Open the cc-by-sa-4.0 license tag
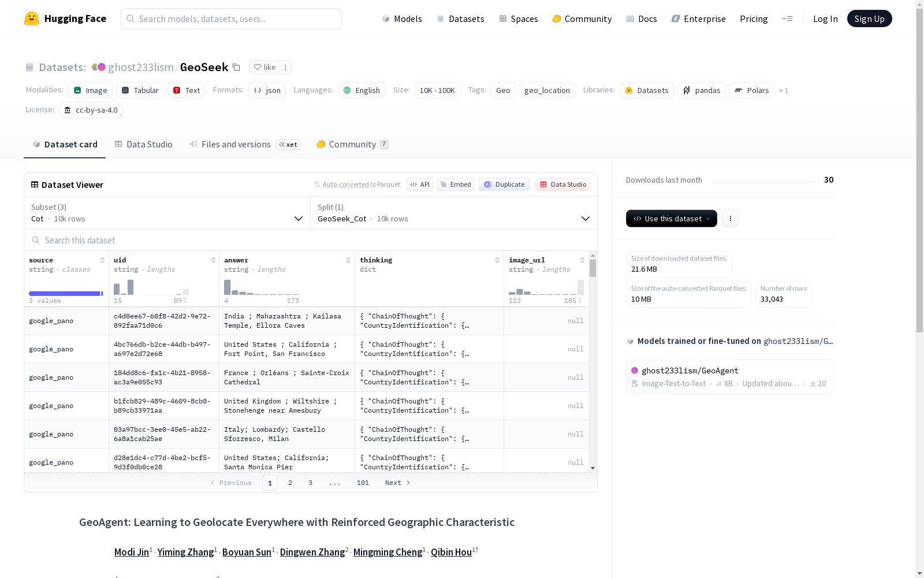Image resolution: width=924 pixels, height=578 pixels. click(x=91, y=110)
